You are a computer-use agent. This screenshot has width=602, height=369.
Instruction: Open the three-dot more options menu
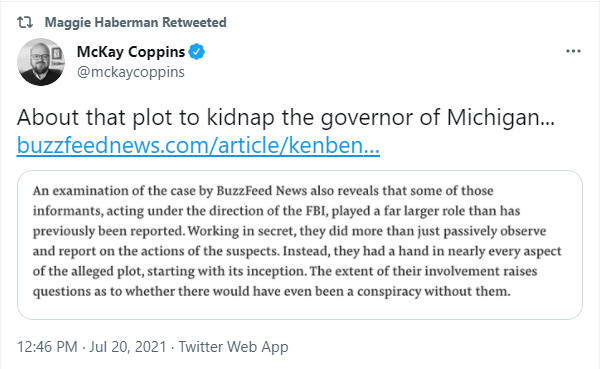(573, 51)
